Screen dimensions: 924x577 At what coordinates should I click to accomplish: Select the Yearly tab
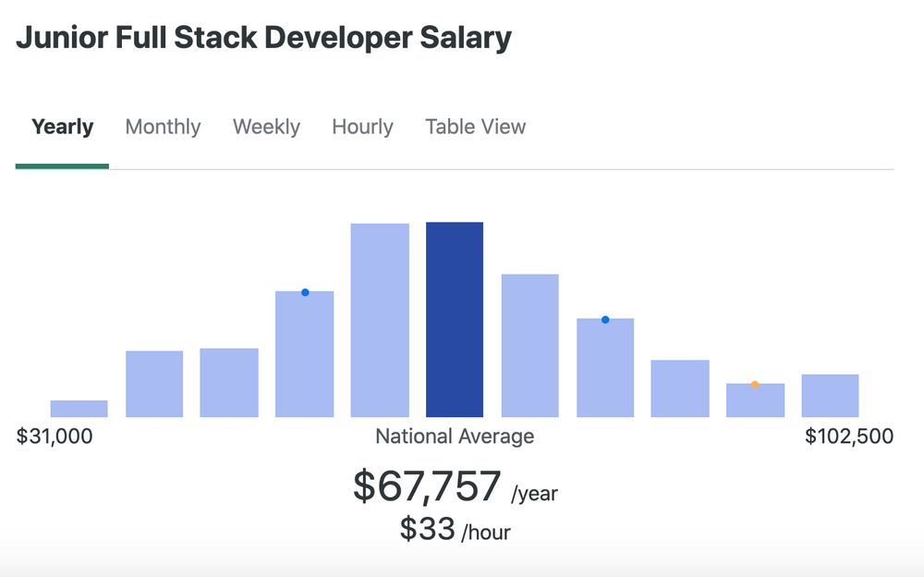click(x=62, y=127)
